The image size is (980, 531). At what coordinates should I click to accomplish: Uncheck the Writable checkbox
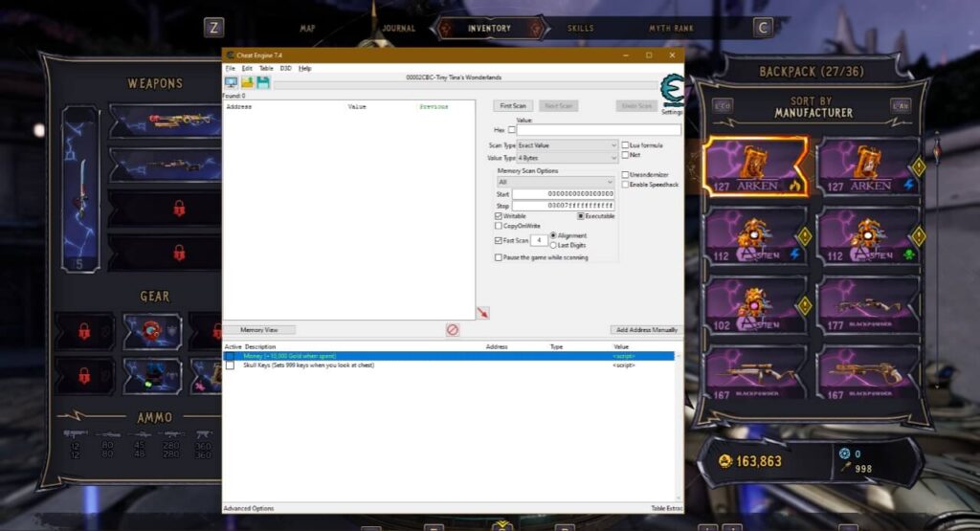point(498,216)
